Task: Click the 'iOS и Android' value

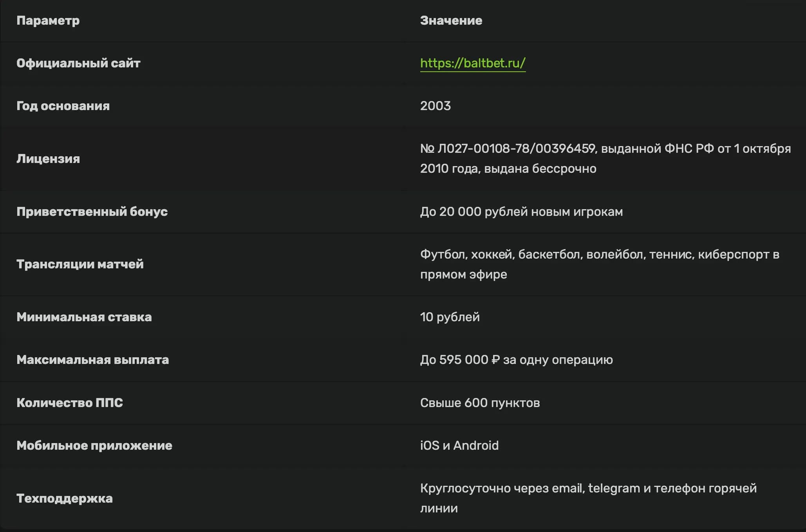Action: click(459, 445)
